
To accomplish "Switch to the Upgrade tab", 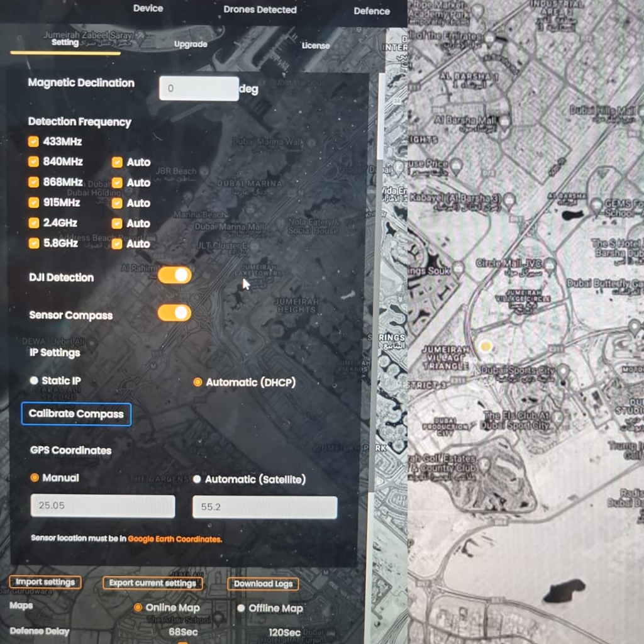I will coord(191,44).
